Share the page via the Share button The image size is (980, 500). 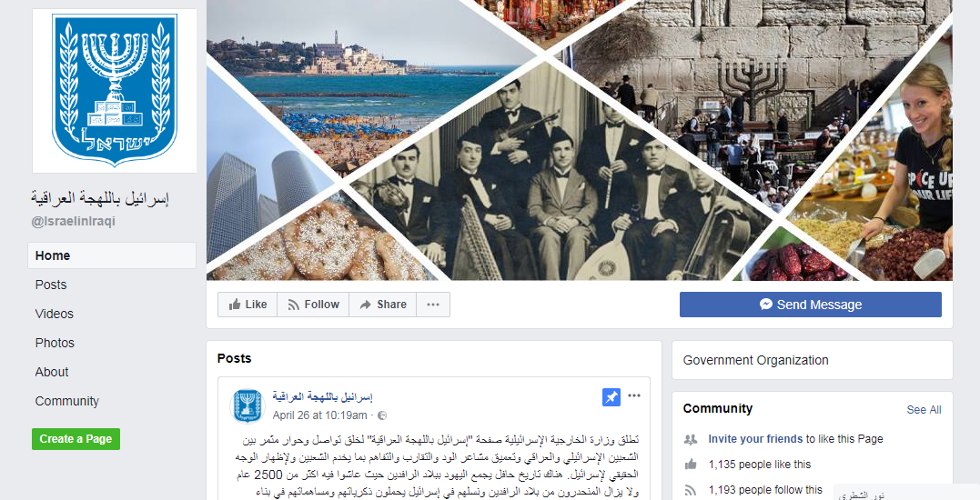[382, 305]
